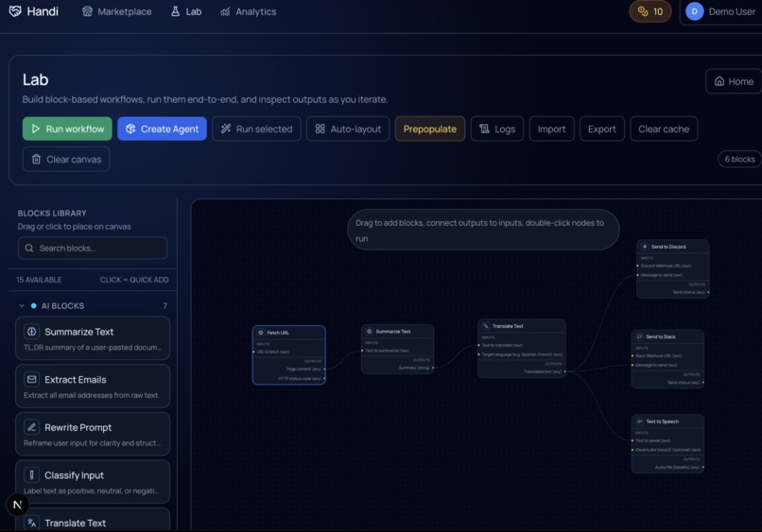Import a workflow

(551, 129)
